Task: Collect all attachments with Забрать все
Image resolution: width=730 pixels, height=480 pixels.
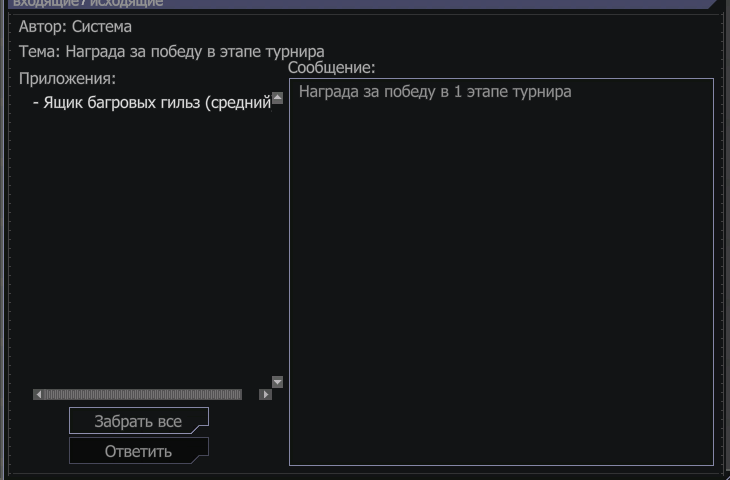Action: 138,421
